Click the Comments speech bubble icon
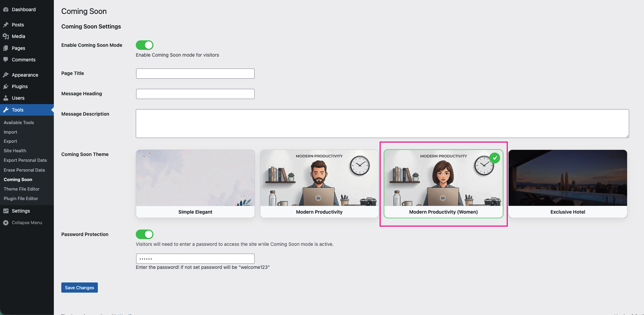Image resolution: width=644 pixels, height=315 pixels. [6, 60]
